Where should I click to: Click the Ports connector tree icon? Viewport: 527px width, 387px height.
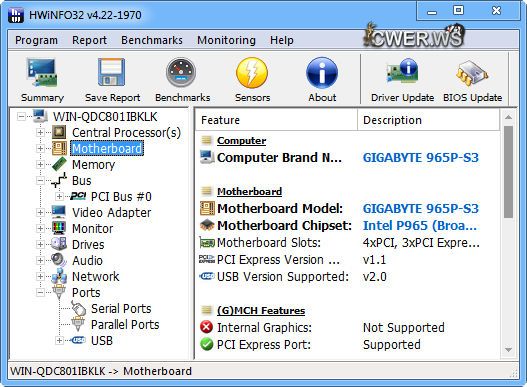(59, 292)
